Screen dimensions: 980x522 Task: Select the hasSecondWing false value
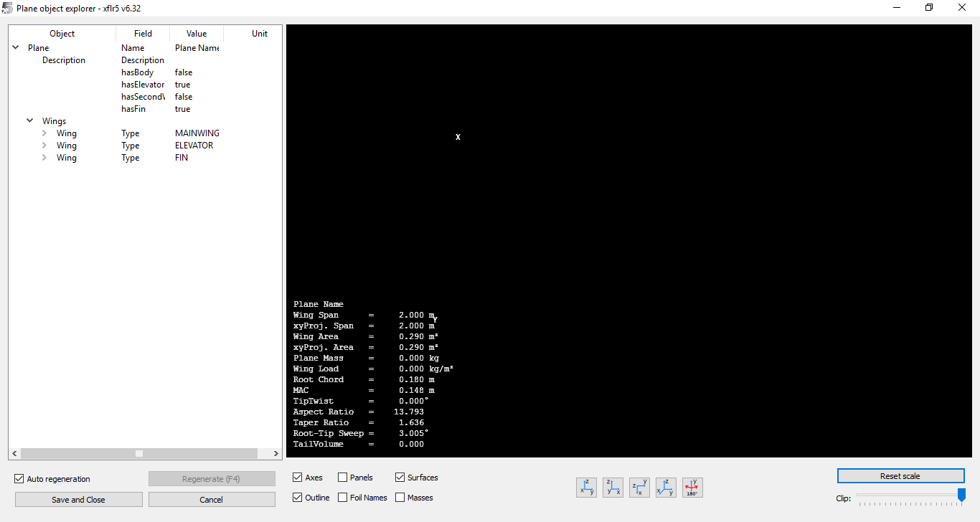[x=184, y=97]
